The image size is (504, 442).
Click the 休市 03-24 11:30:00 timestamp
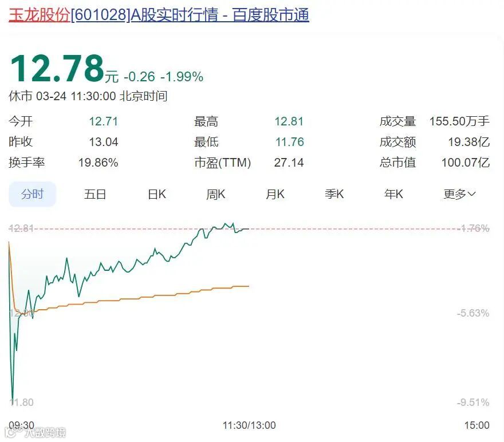[x=88, y=96]
